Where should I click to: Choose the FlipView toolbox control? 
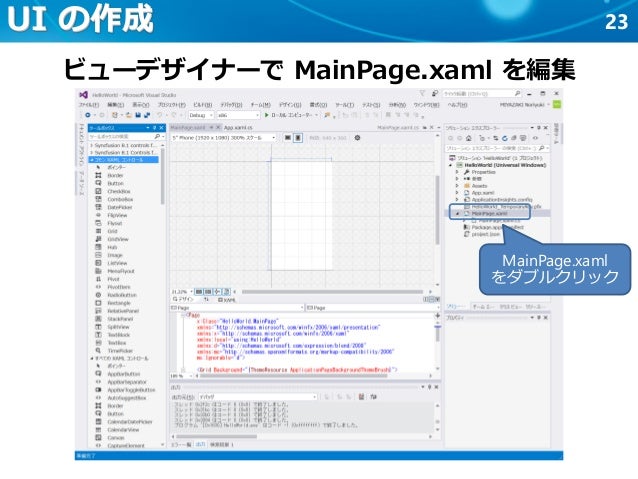point(117,215)
